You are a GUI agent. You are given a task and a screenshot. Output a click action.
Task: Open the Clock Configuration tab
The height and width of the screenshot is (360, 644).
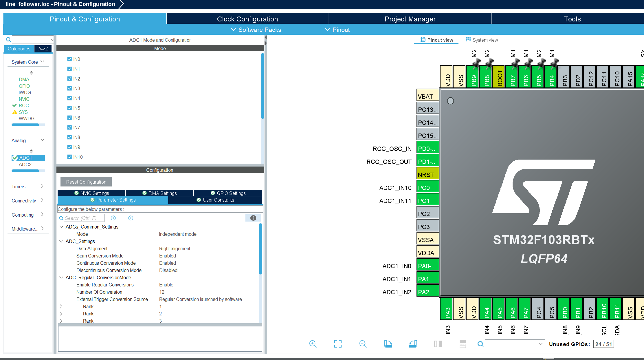coord(247,19)
